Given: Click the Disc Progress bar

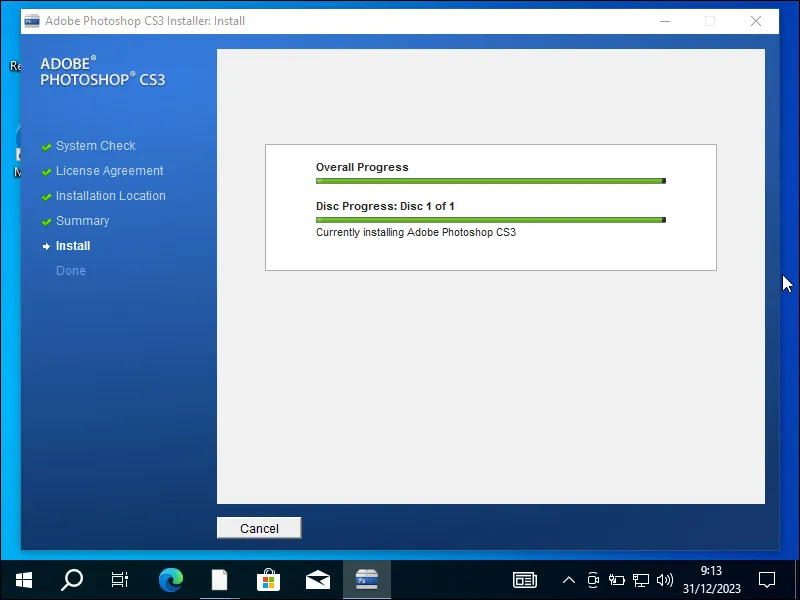Looking at the screenshot, I should pyautogui.click(x=490, y=219).
